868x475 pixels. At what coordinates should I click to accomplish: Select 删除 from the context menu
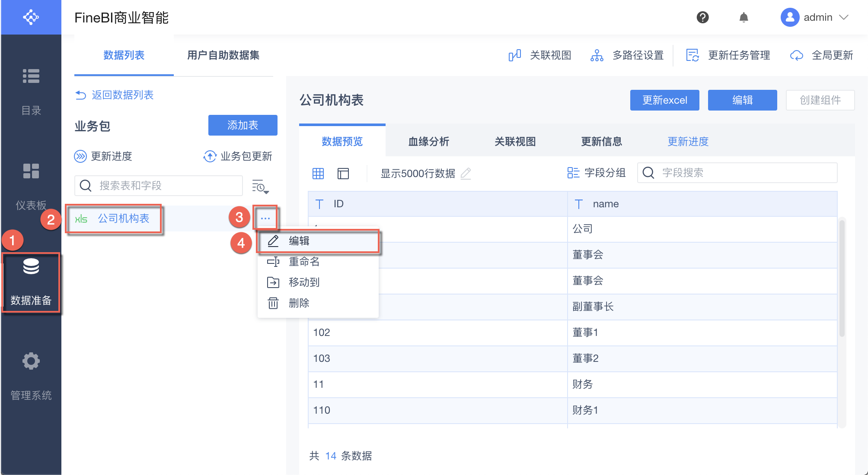click(x=298, y=303)
